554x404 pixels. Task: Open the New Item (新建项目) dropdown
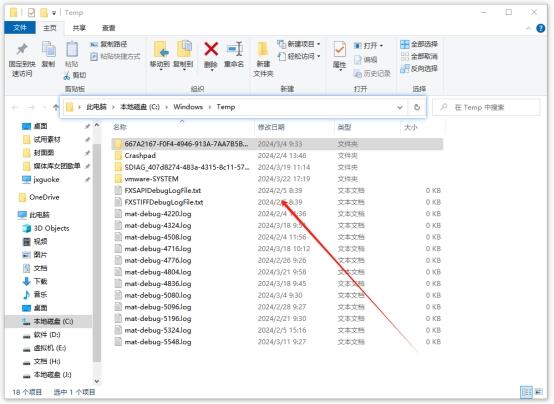tap(299, 44)
